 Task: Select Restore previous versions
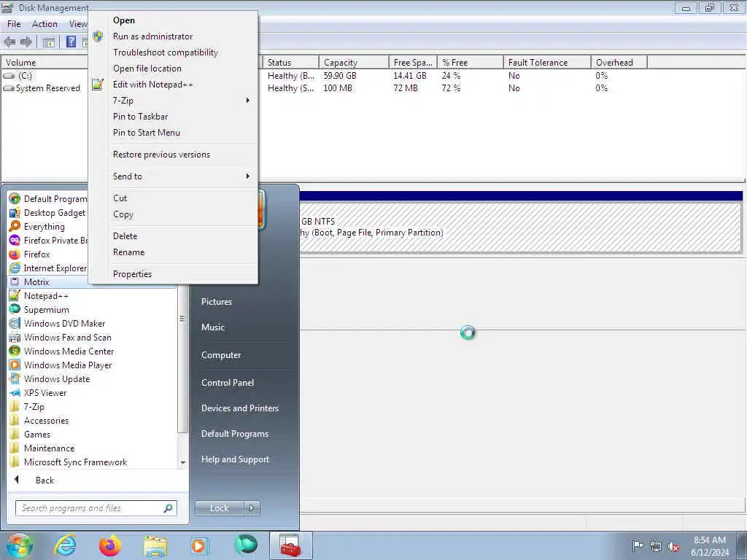(x=174, y=155)
